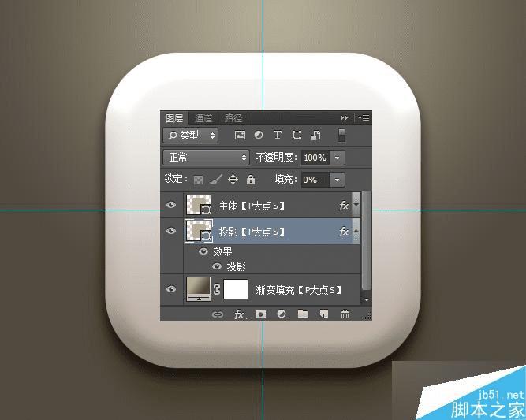
Task: Switch to the 路径 tab
Action: point(233,118)
